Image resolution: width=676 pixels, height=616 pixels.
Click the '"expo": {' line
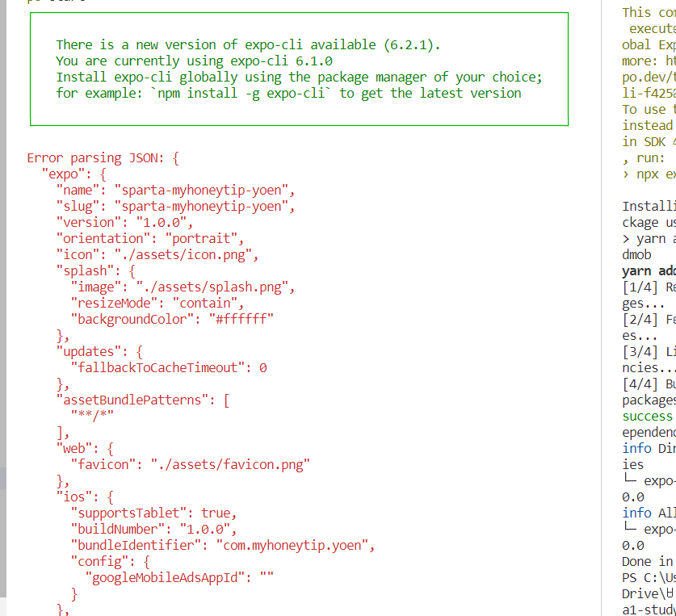(74, 174)
